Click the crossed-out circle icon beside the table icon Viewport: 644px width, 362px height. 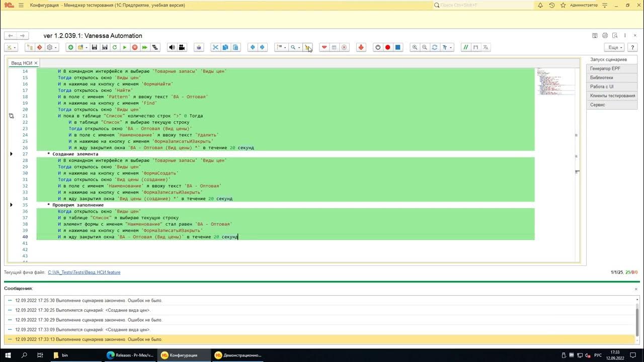[x=344, y=47]
